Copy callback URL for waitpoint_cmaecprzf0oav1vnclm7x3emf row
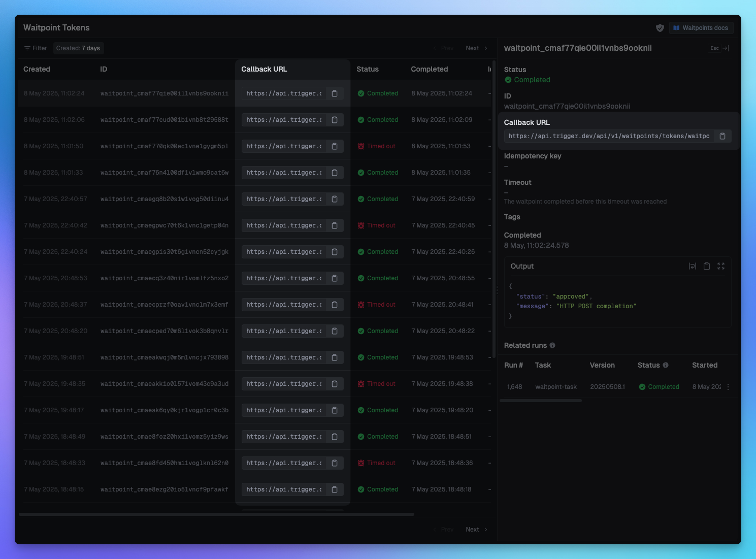 335,305
